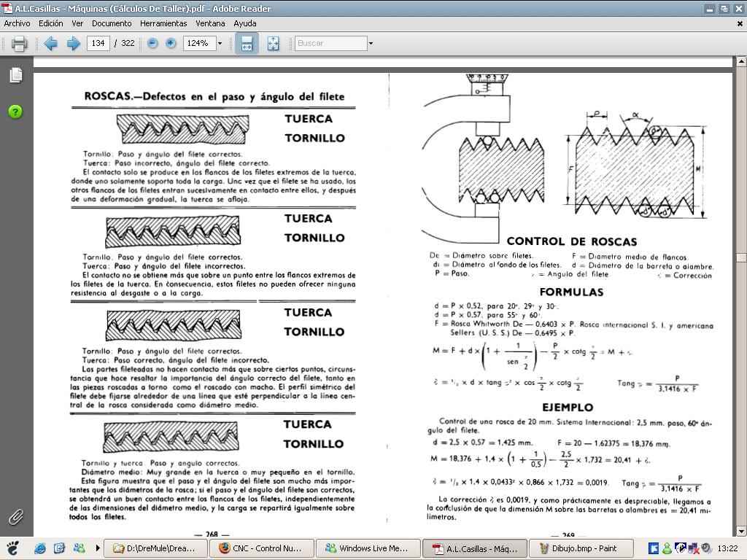The image size is (747, 560).
Task: Click the page number field showing 134
Action: (98, 43)
